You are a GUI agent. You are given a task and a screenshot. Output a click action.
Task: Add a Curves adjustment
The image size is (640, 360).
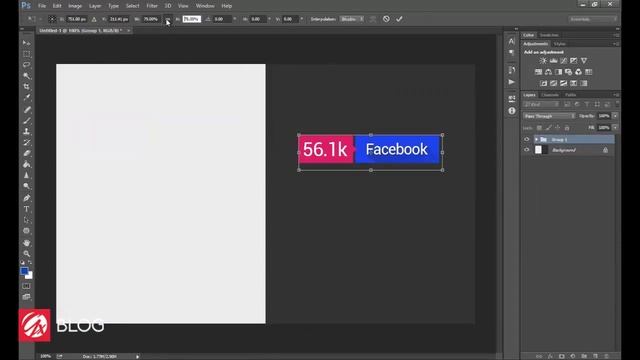pos(564,60)
